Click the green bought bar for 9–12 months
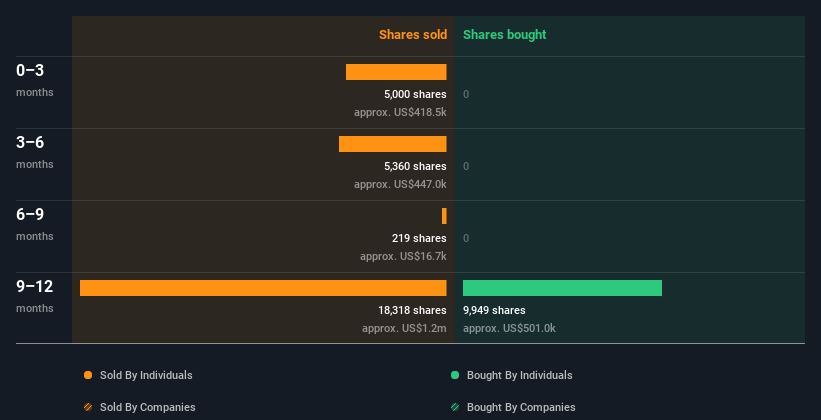The image size is (821, 420). (x=562, y=288)
